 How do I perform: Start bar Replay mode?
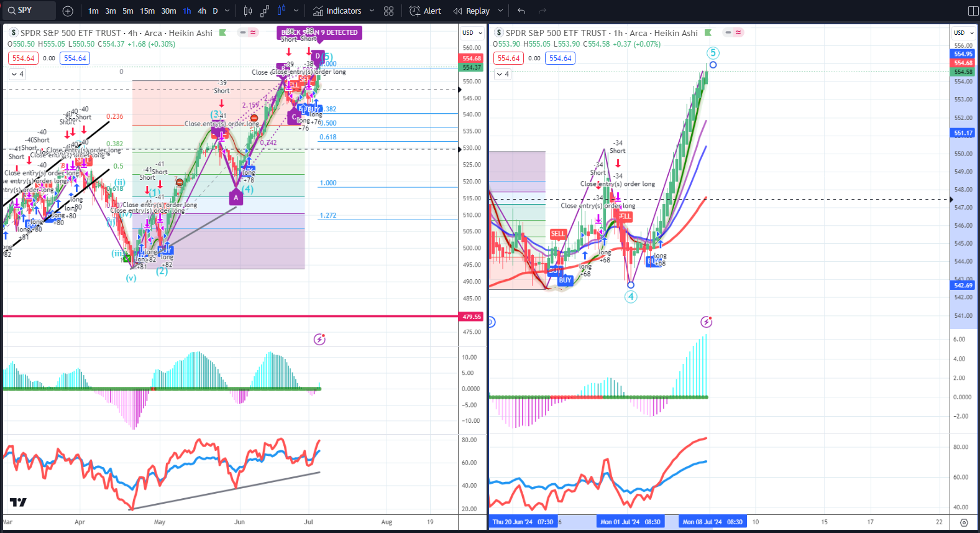click(472, 11)
